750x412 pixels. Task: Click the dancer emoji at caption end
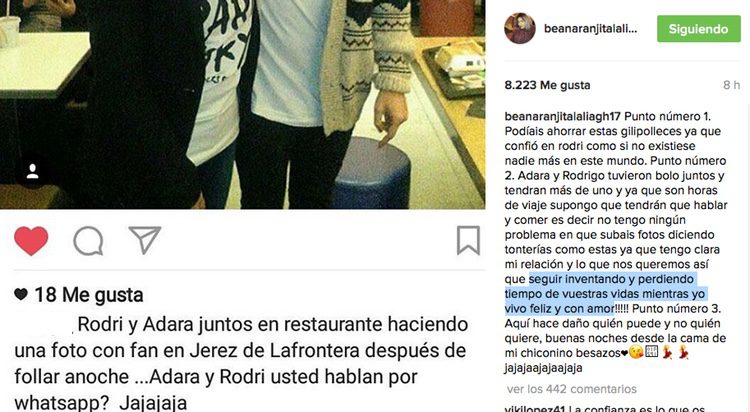[x=683, y=353]
